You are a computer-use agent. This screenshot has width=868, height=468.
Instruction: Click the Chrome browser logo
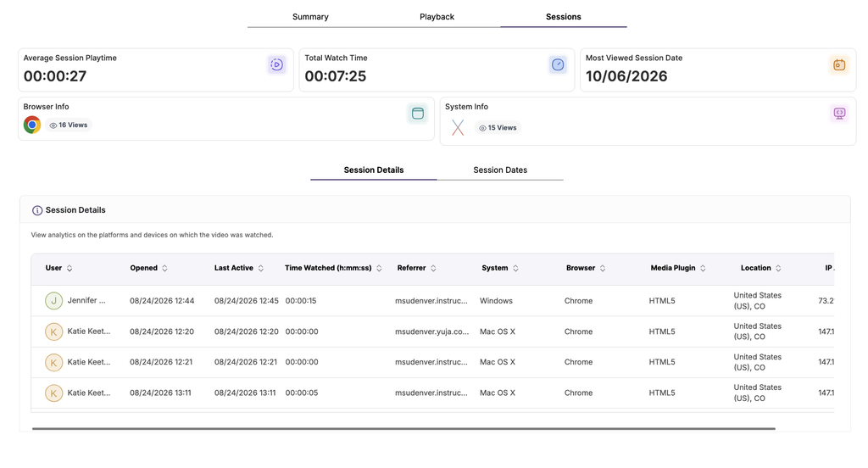[32, 125]
